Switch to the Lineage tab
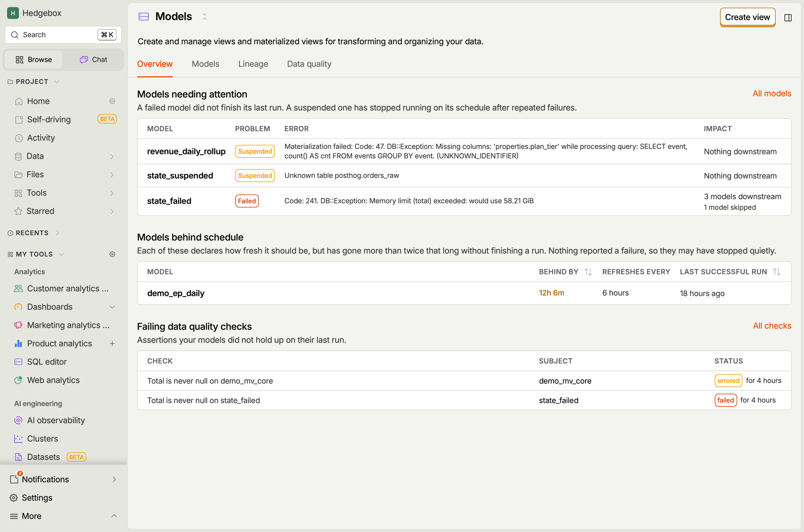 point(253,64)
